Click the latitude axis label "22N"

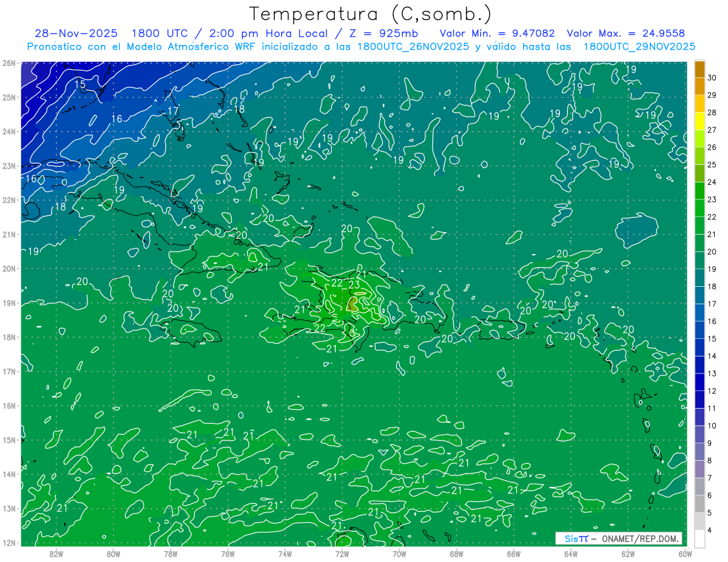(x=9, y=200)
